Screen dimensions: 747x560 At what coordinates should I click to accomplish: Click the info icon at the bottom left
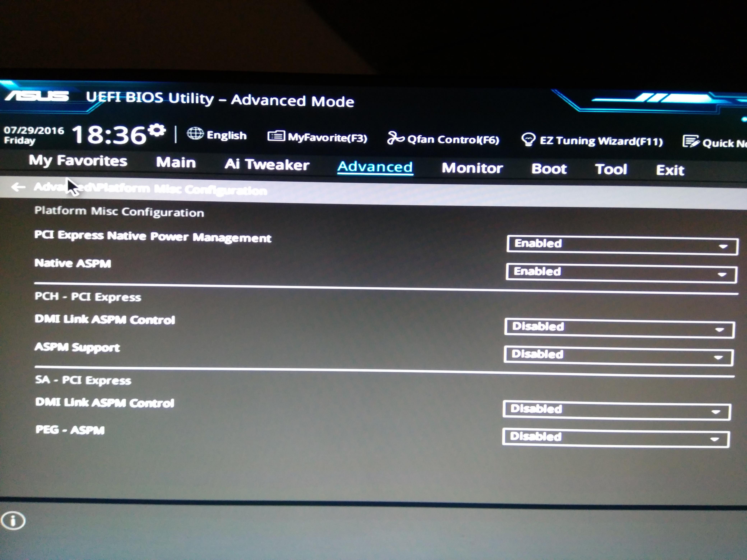13,521
